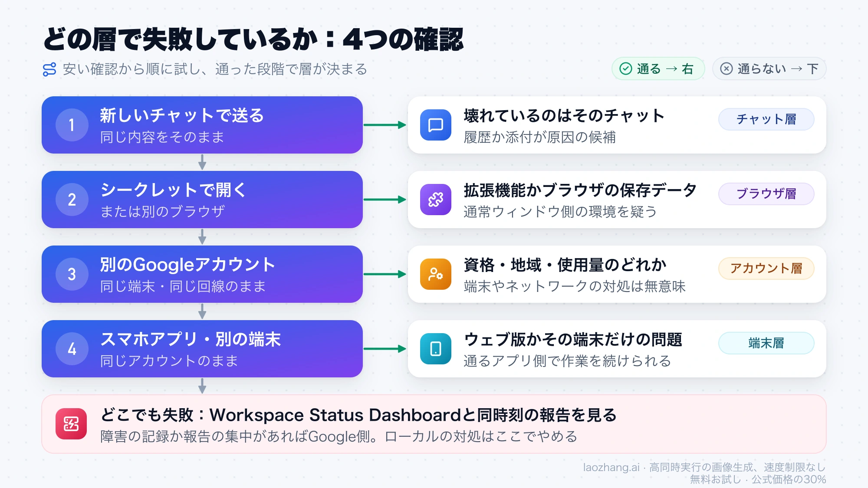The height and width of the screenshot is (488, 868).
Task: Click the text 通常ウィンドウ側の環境を疑う
Action: pos(560,212)
